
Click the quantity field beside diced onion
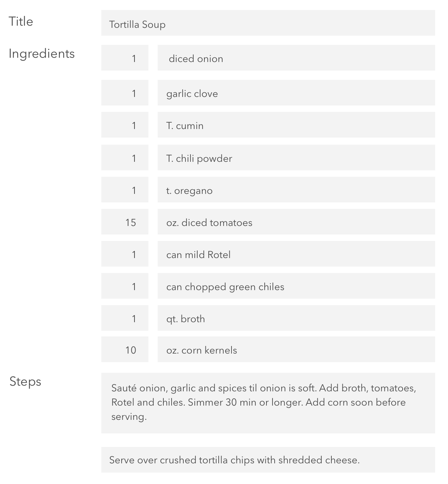click(125, 58)
